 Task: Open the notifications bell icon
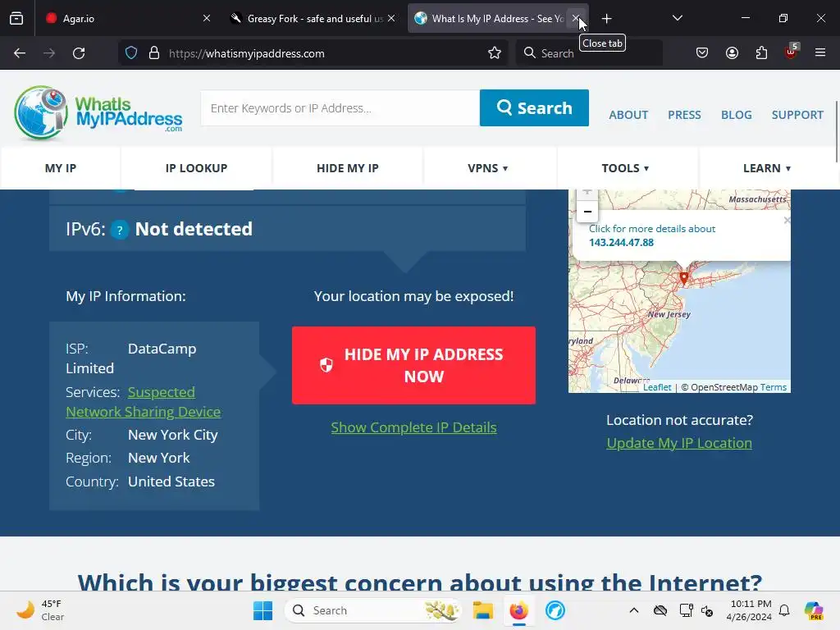click(x=784, y=610)
